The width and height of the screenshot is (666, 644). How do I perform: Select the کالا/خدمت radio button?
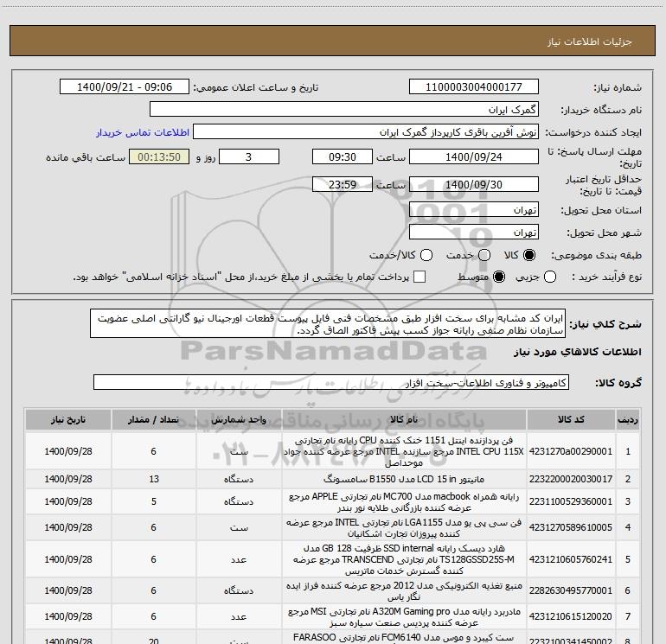point(426,255)
